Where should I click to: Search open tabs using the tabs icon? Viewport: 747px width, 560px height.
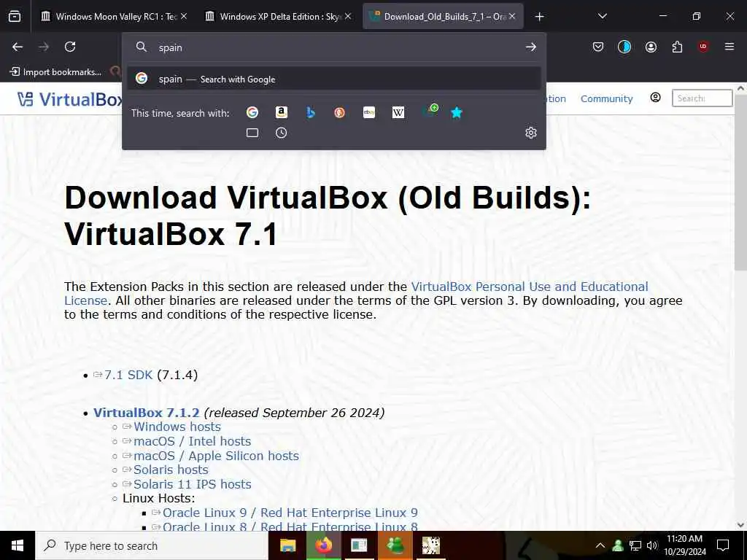tap(252, 133)
